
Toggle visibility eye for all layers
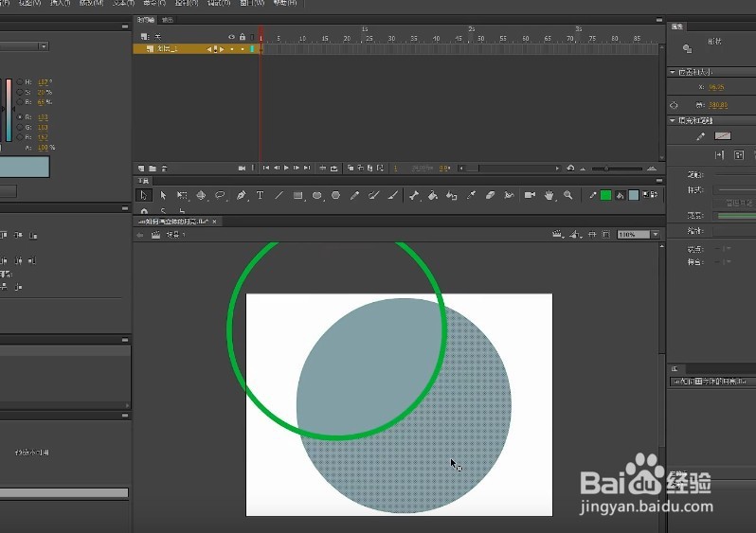tap(231, 37)
